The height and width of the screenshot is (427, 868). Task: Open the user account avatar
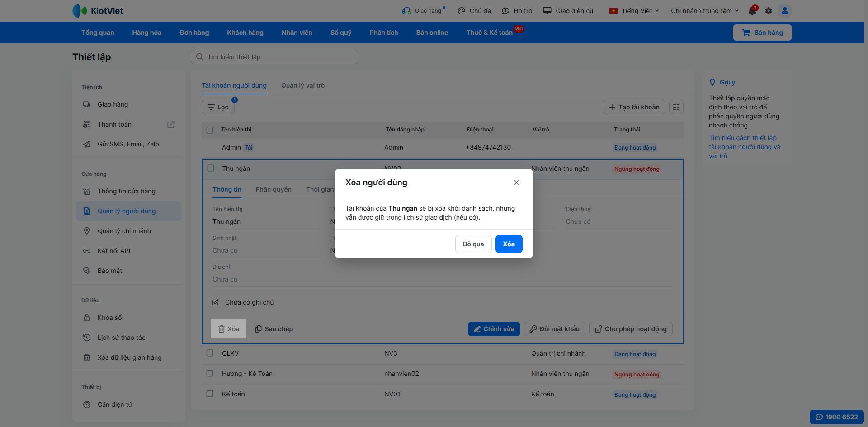pyautogui.click(x=785, y=11)
